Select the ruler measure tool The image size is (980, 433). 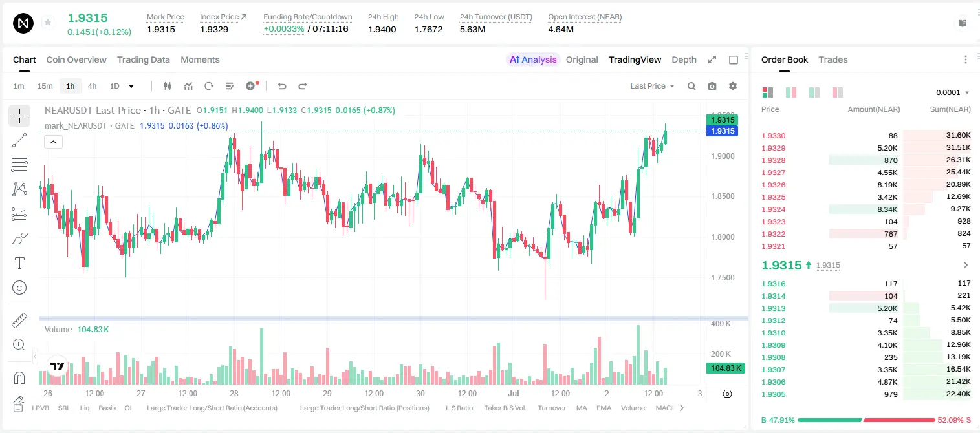tap(19, 321)
